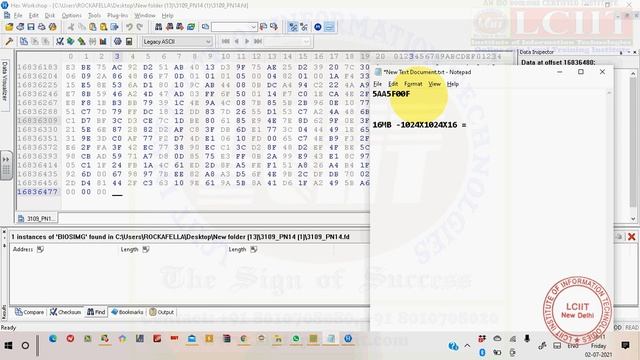Open Notepad File menu
The width and height of the screenshot is (640, 360).
[378, 84]
